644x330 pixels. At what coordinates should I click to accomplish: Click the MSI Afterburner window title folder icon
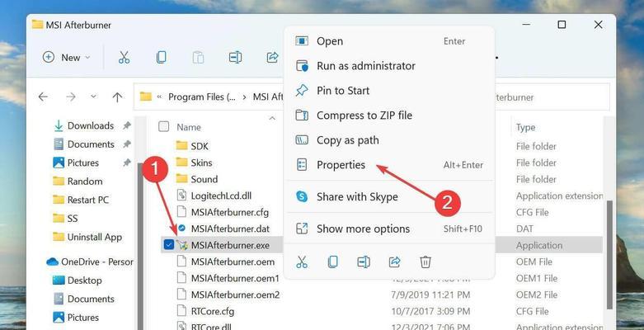tap(37, 25)
